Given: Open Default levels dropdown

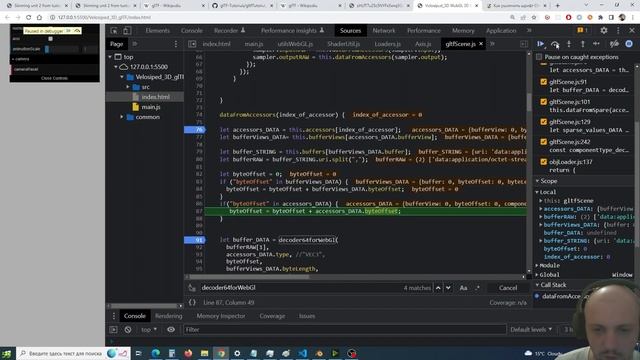Looking at the screenshot, I should [531, 329].
